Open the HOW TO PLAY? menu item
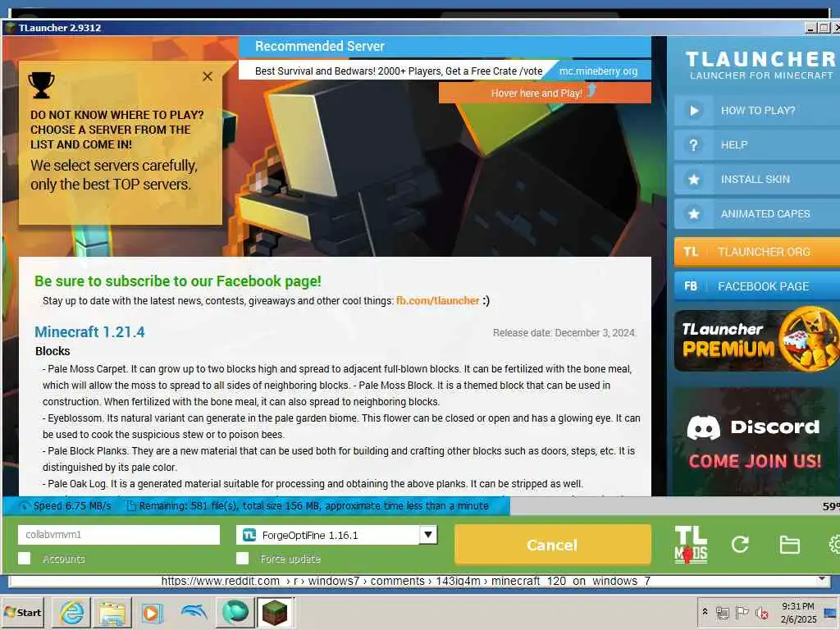The height and width of the screenshot is (630, 840). [757, 111]
